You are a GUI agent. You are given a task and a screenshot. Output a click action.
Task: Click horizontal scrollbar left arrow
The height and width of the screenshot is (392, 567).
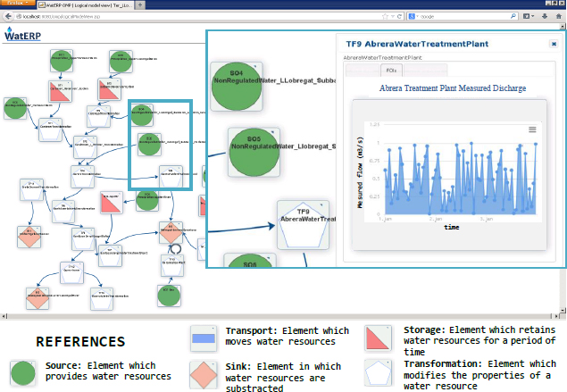(4, 316)
